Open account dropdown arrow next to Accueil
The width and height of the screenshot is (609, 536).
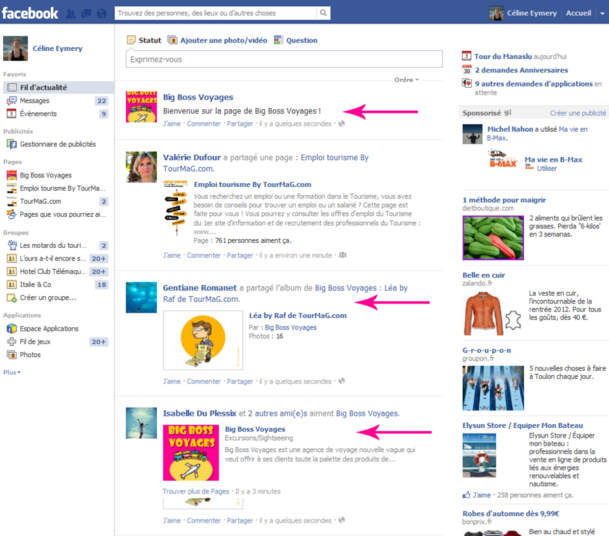tap(602, 13)
